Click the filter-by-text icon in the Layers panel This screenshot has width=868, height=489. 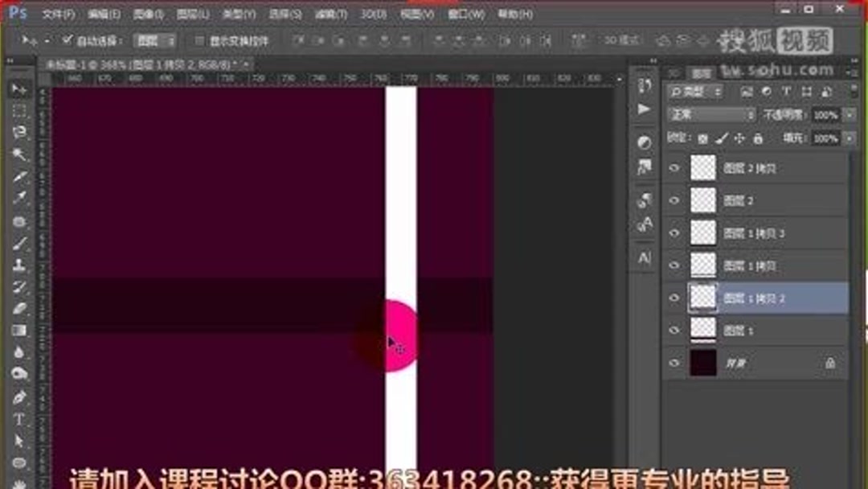coord(786,92)
